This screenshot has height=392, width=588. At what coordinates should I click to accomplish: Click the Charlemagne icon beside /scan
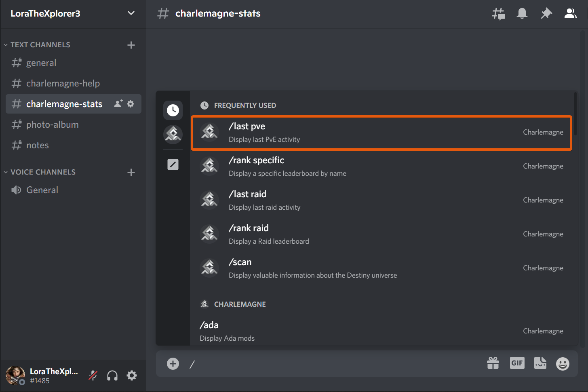pos(209,267)
